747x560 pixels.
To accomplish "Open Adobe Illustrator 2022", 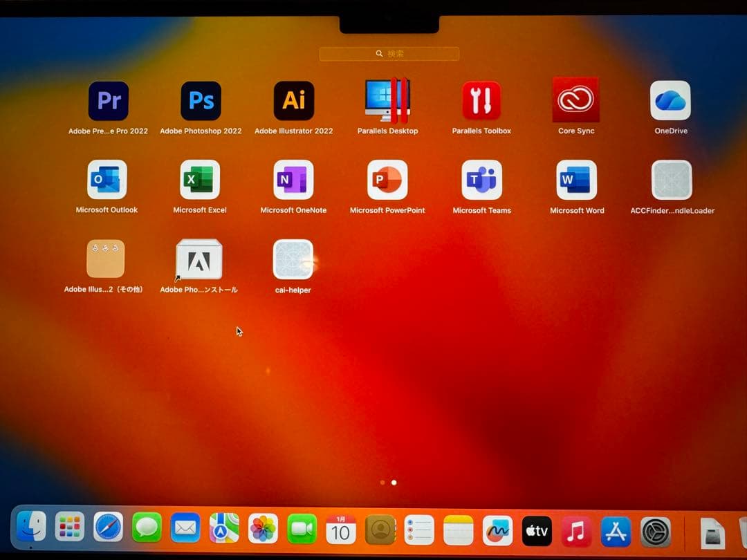I will tap(293, 100).
